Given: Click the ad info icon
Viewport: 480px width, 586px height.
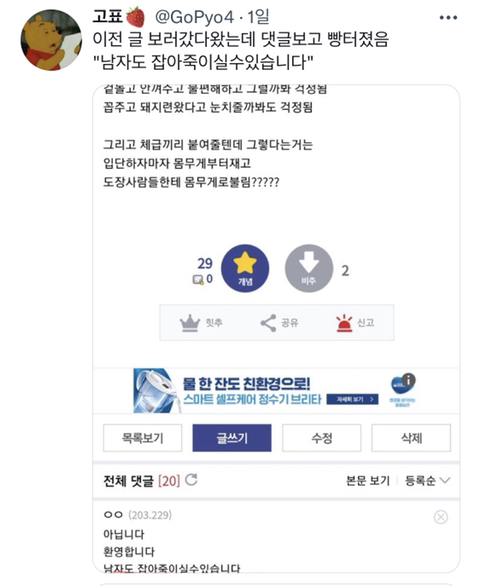Looking at the screenshot, I should point(409,380).
